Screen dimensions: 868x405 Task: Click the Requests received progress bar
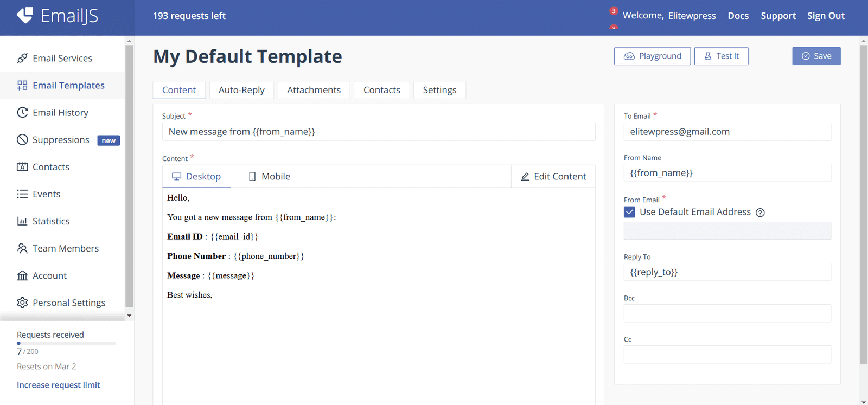pos(66,343)
